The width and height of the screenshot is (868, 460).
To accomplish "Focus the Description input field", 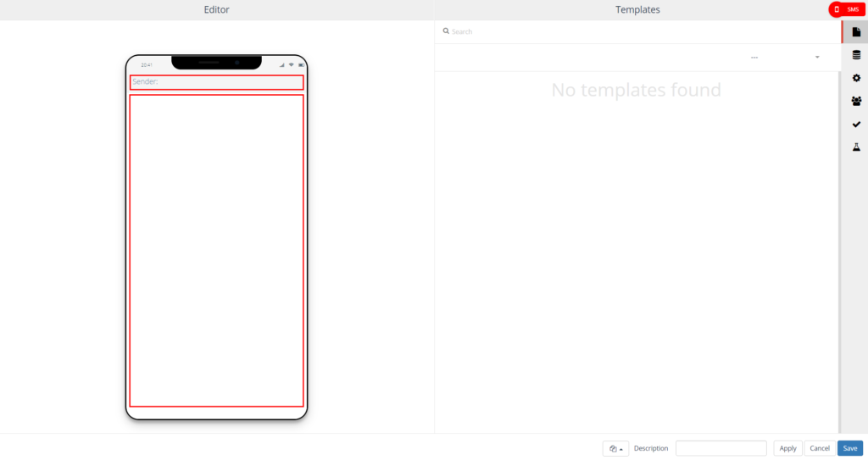I will pos(721,448).
